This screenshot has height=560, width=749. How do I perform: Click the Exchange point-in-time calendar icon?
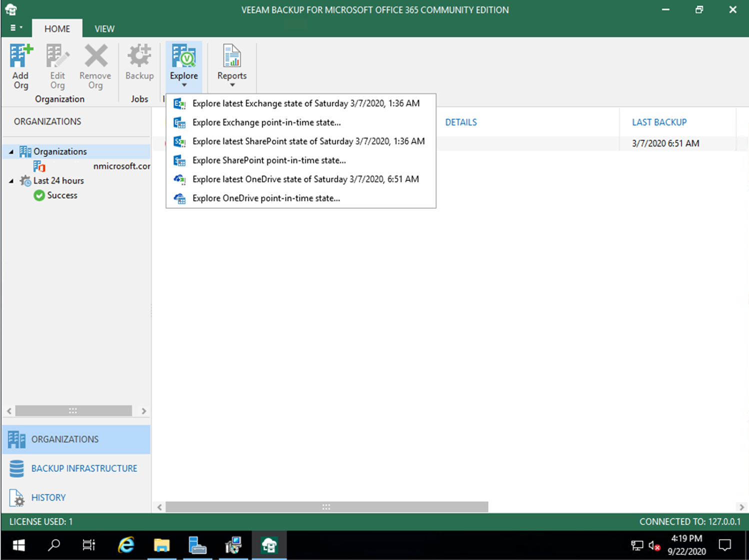(x=179, y=123)
